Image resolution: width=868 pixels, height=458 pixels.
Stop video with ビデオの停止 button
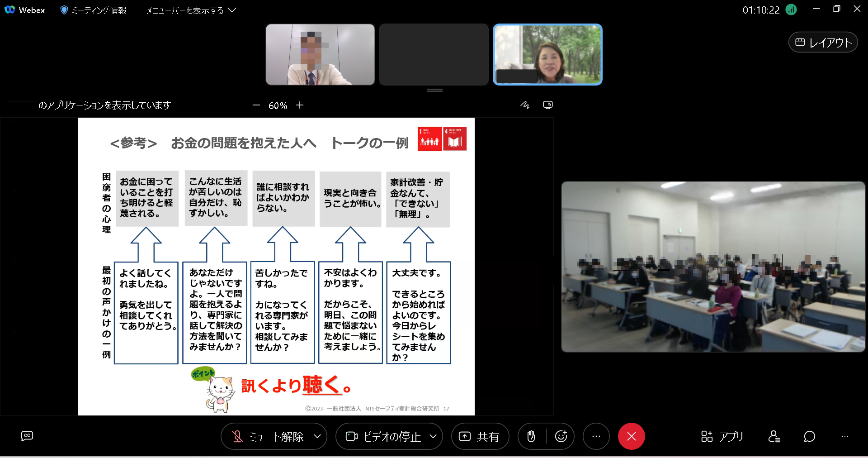(383, 436)
